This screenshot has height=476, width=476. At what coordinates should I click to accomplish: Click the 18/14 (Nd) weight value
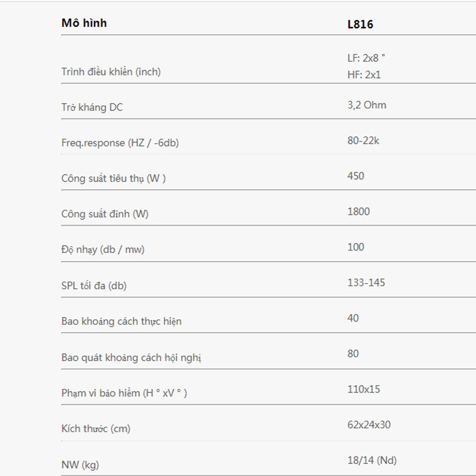coord(372,460)
